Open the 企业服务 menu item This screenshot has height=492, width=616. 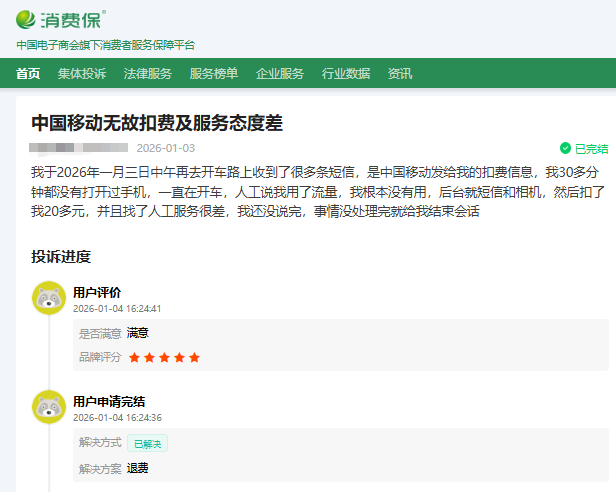(x=279, y=73)
